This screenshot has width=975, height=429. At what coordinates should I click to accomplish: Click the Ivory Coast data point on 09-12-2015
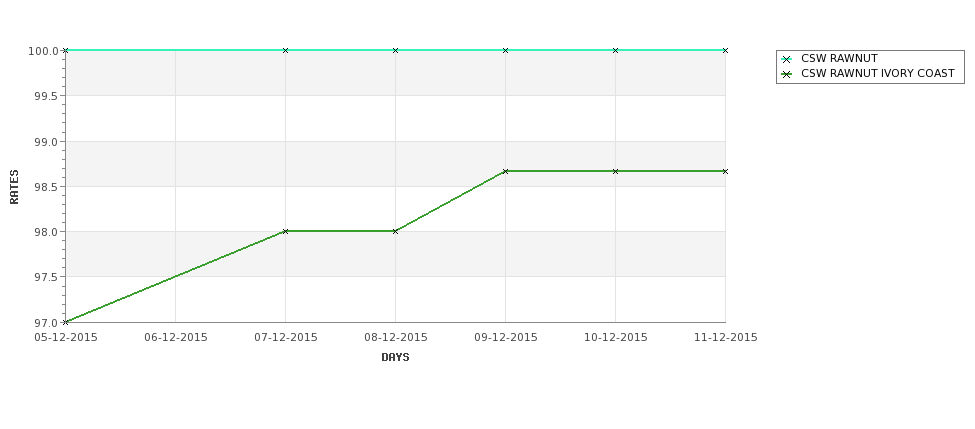[506, 171]
